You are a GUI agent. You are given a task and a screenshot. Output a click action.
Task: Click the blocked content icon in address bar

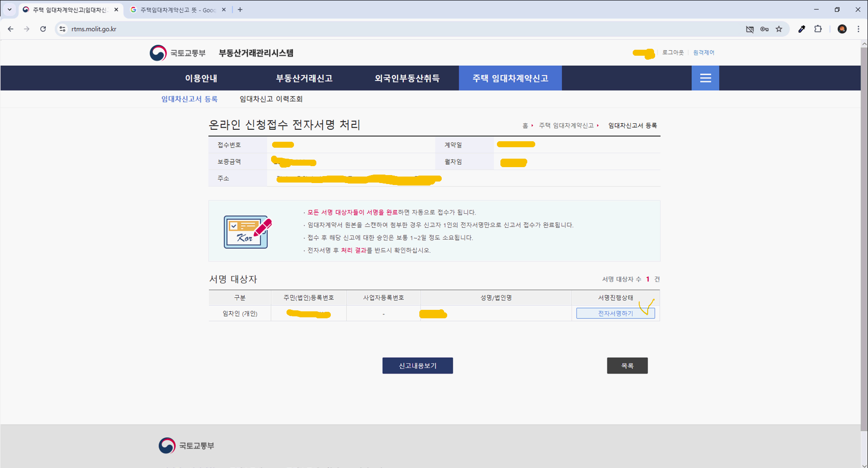[750, 29]
